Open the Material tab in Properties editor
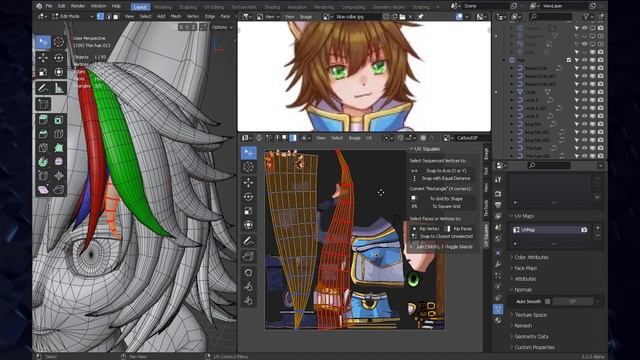This screenshot has width=640, height=360. tap(498, 320)
